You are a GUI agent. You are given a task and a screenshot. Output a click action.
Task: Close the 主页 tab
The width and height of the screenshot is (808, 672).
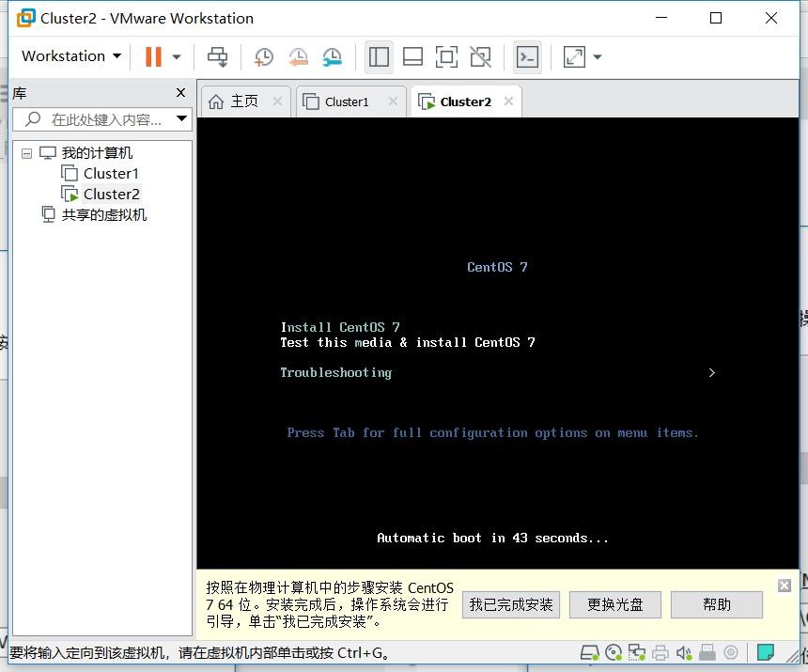(x=277, y=101)
